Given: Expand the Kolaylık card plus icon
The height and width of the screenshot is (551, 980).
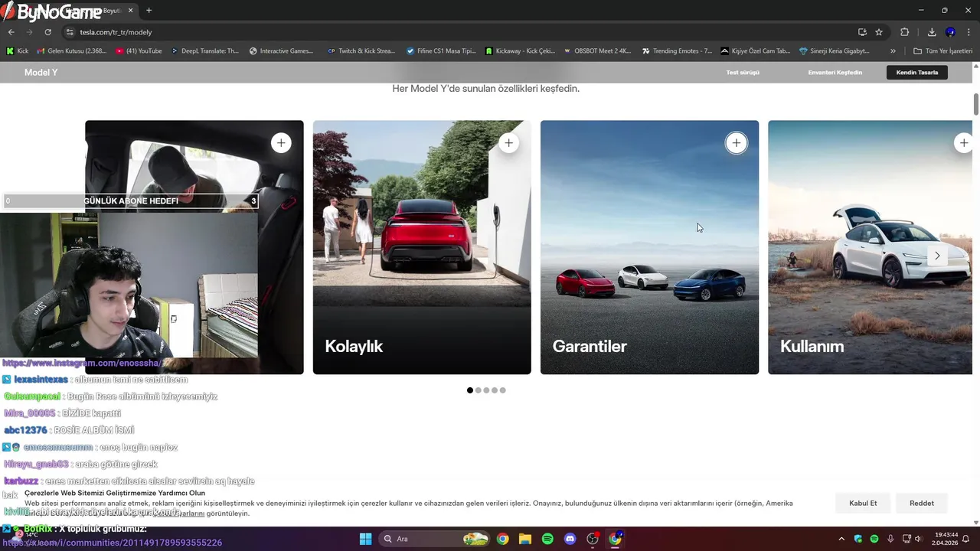Looking at the screenshot, I should pos(508,143).
